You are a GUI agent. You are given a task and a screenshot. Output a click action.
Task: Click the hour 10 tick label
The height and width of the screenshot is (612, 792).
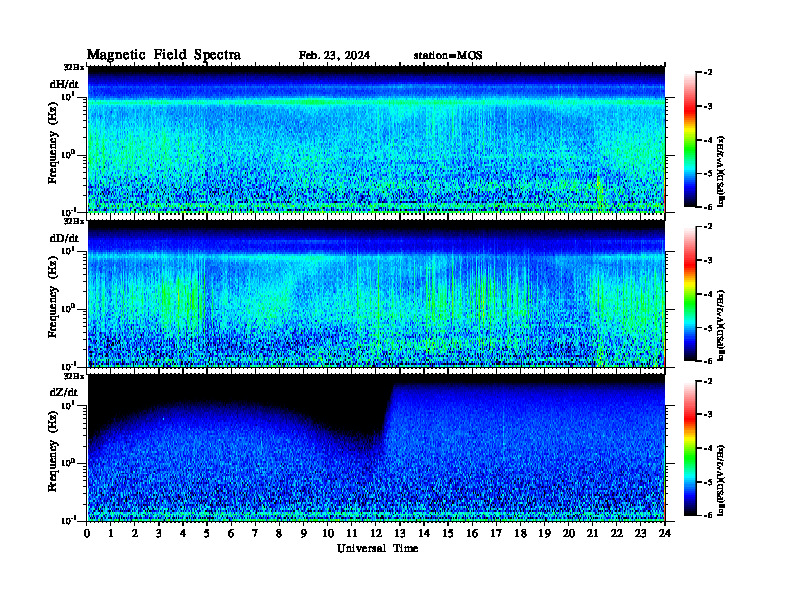(328, 533)
